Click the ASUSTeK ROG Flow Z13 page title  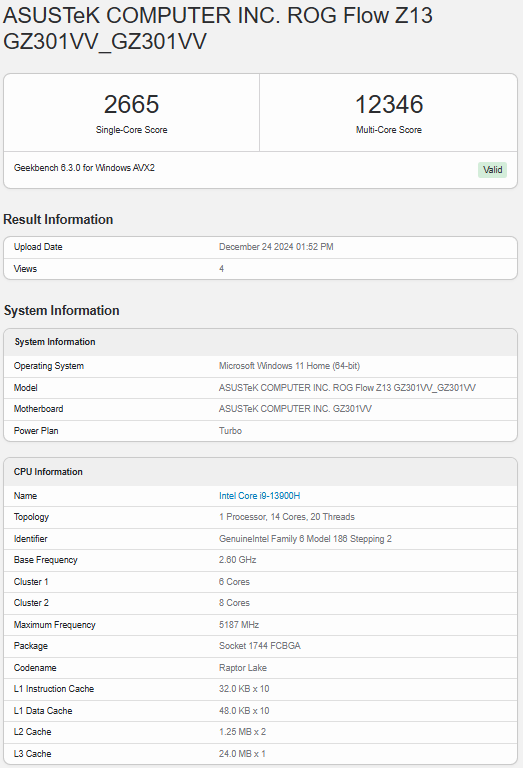coord(218,28)
